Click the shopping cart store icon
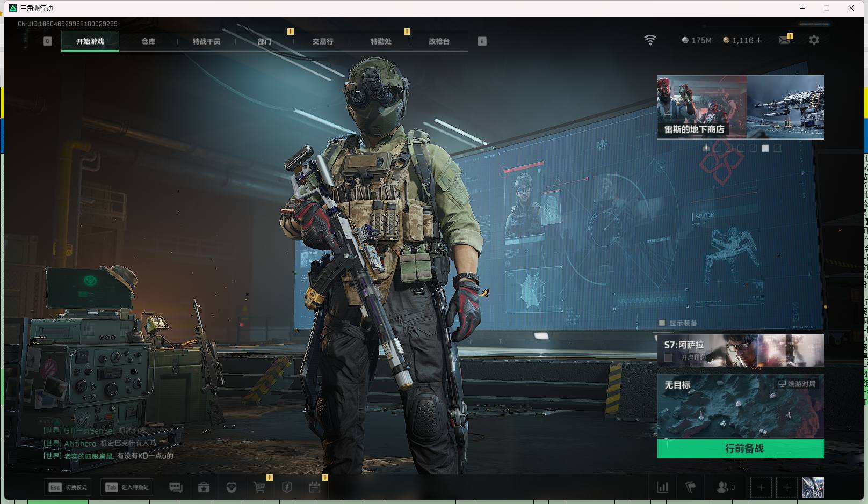Screen dimensions: 868x504 click(x=259, y=487)
